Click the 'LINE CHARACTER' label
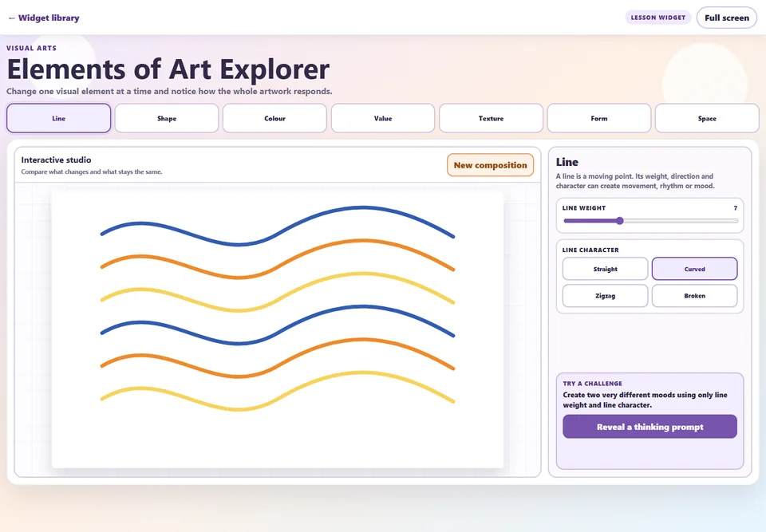This screenshot has width=766, height=532. tap(590, 250)
